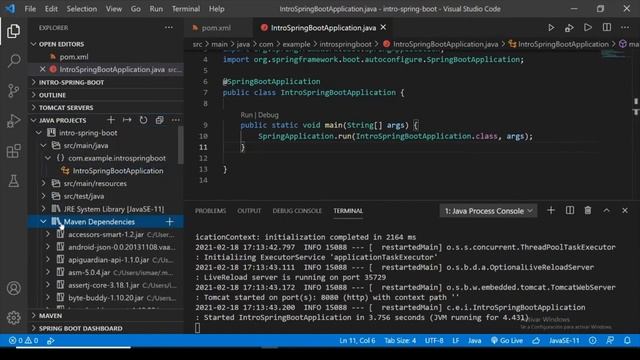Viewport: 640px width, 360px height.
Task: Click the plus icon in Java Projects header
Action: coord(111,120)
